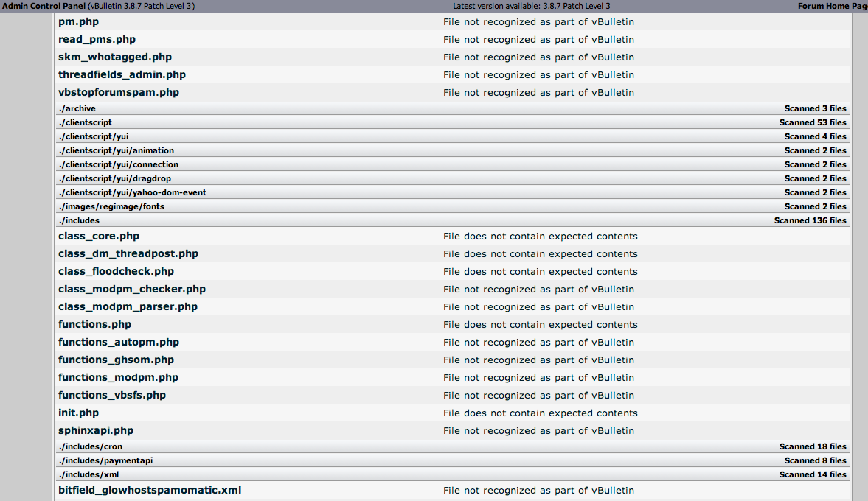The image size is (868, 501).
Task: Select the ./images/regimage/fonts row
Action: [453, 206]
